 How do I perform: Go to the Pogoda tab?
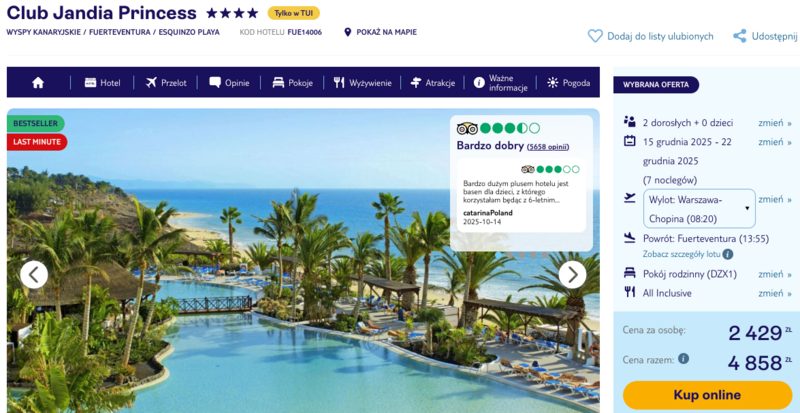(x=568, y=83)
